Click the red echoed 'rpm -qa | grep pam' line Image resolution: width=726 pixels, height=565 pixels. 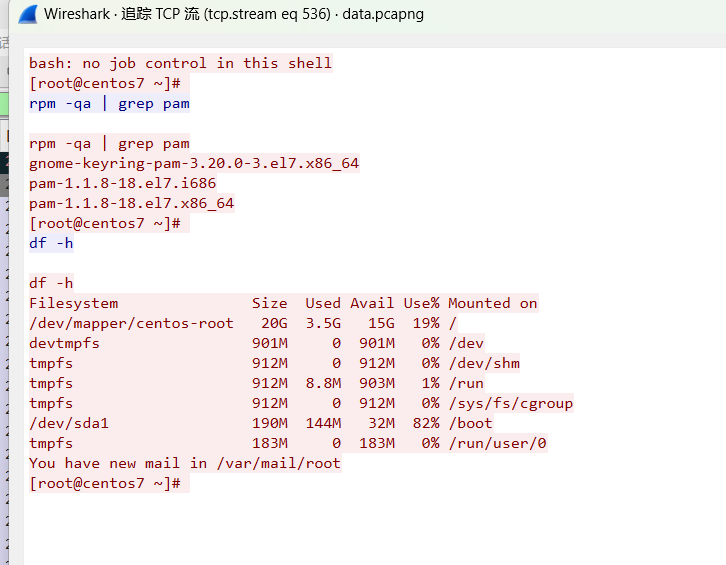pyautogui.click(x=109, y=144)
